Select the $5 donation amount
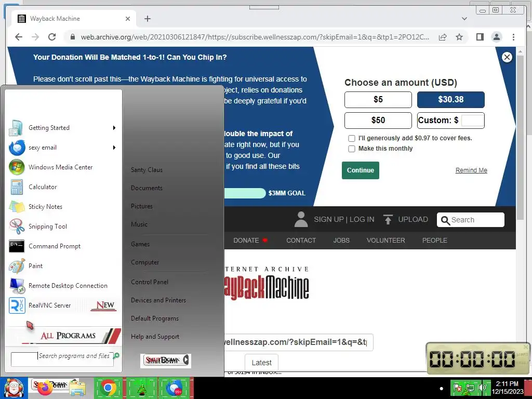 (x=378, y=100)
